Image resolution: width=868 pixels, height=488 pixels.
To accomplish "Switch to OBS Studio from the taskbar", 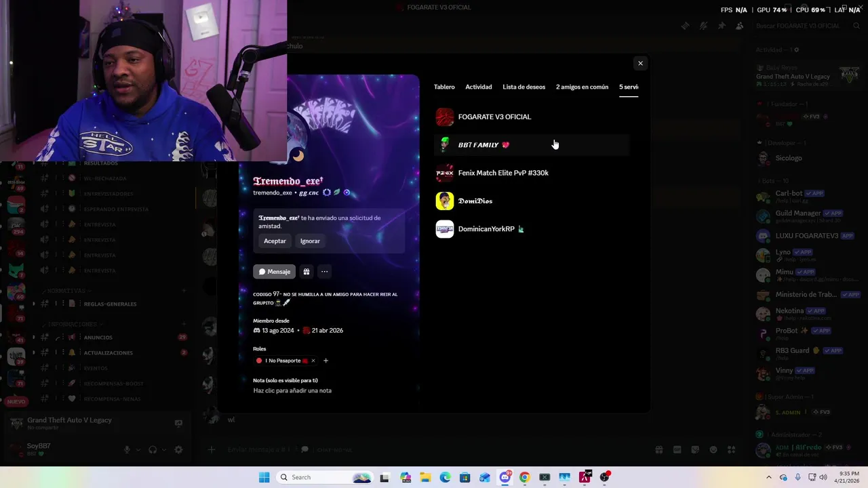I will 604,477.
